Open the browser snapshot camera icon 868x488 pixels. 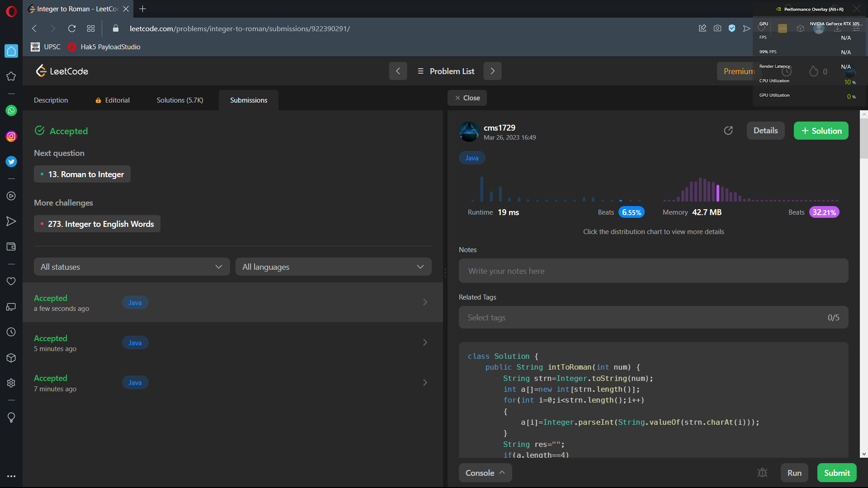click(x=717, y=28)
